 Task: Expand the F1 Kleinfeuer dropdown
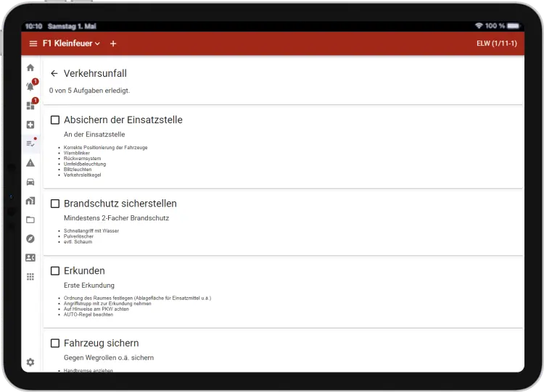coord(71,43)
